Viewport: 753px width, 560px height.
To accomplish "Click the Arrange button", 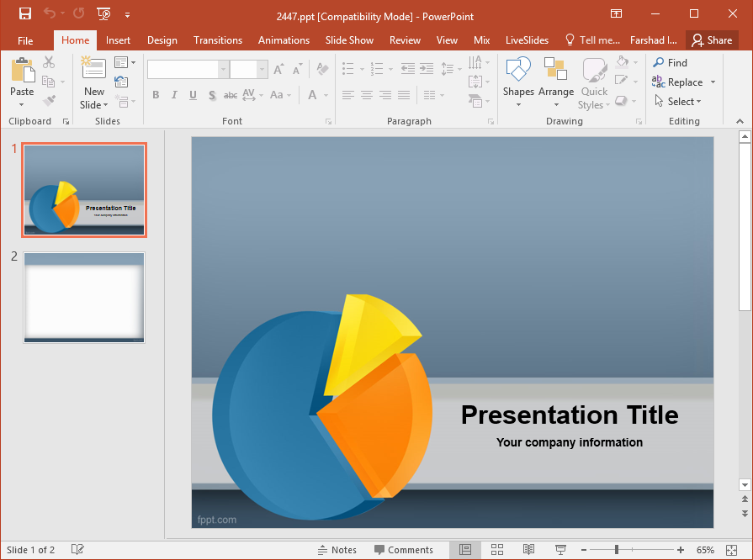I will (x=556, y=82).
